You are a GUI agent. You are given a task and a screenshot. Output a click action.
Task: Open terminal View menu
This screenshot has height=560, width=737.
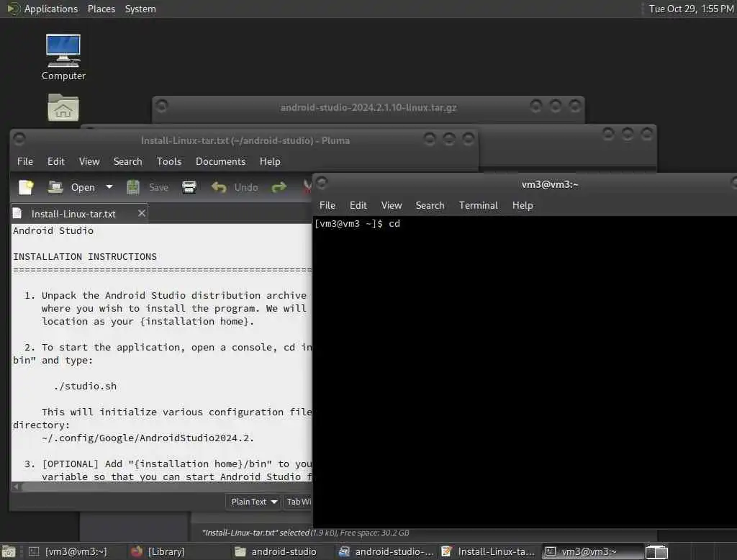[391, 205]
